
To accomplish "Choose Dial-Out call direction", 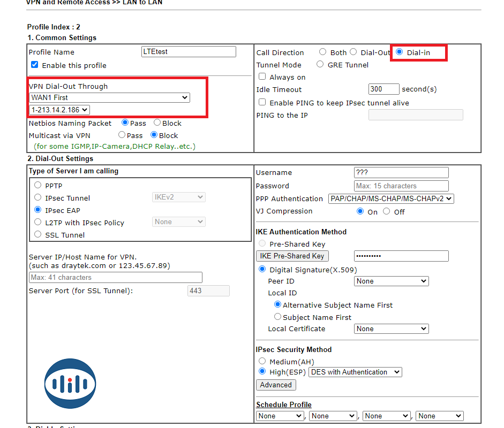I will (x=353, y=52).
